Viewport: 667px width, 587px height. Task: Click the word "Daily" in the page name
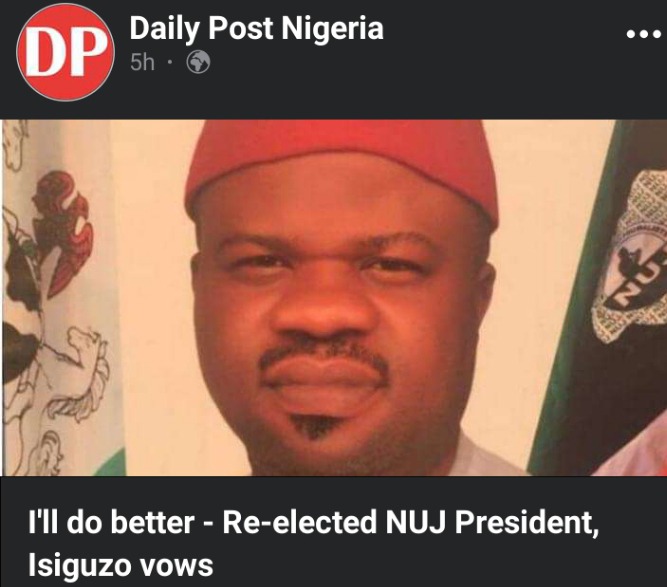pos(164,30)
